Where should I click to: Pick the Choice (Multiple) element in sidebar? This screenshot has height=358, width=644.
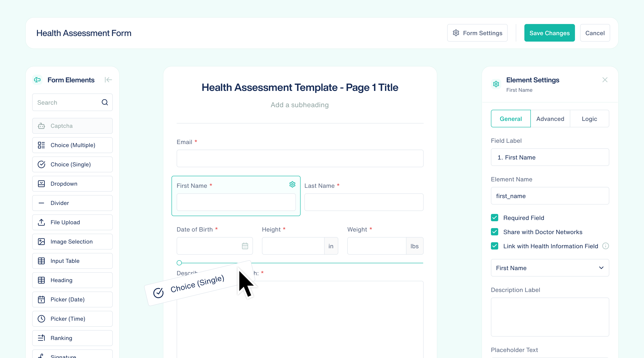coord(72,145)
